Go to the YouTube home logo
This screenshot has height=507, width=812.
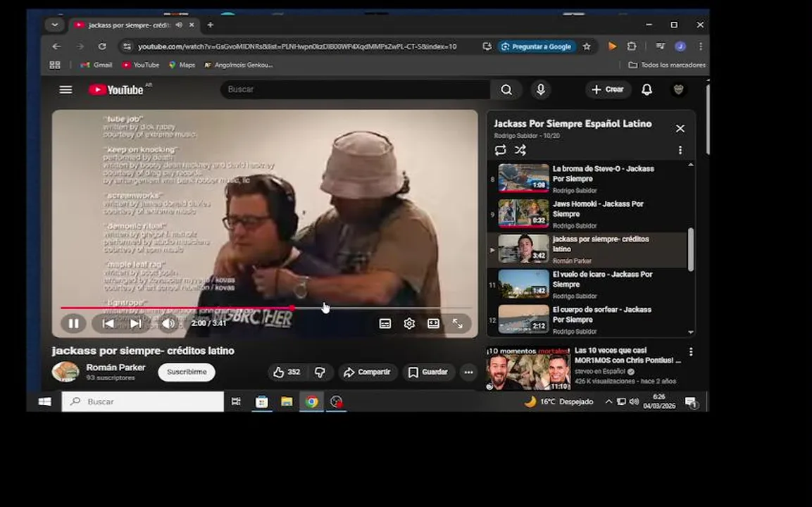click(x=115, y=89)
